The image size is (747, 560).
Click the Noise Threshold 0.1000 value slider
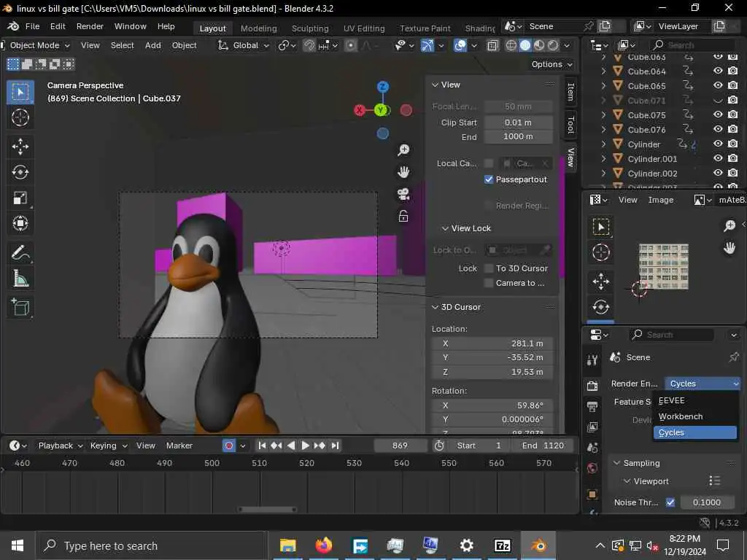pyautogui.click(x=707, y=502)
